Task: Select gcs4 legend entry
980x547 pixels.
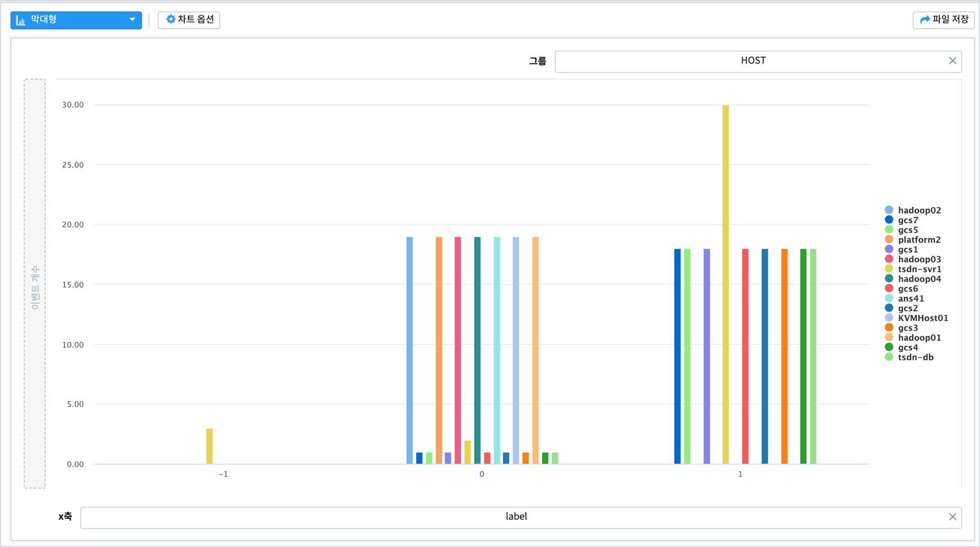Action: pyautogui.click(x=901, y=348)
